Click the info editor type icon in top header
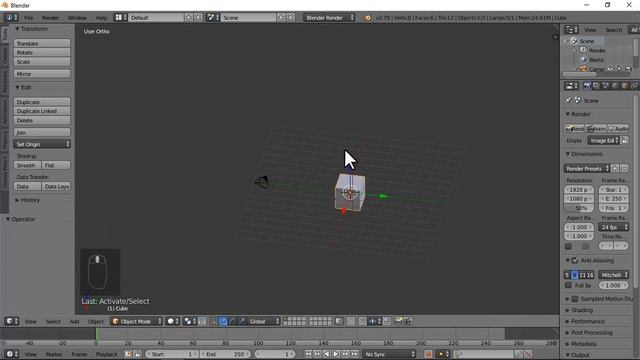 coord(11,18)
